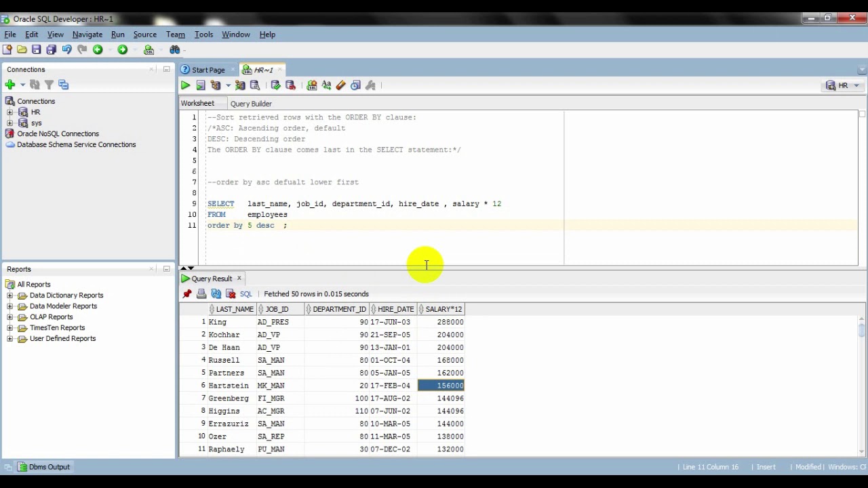Image resolution: width=868 pixels, height=488 pixels.
Task: Click the Print icon in Query Result toolbar
Action: pos(201,294)
